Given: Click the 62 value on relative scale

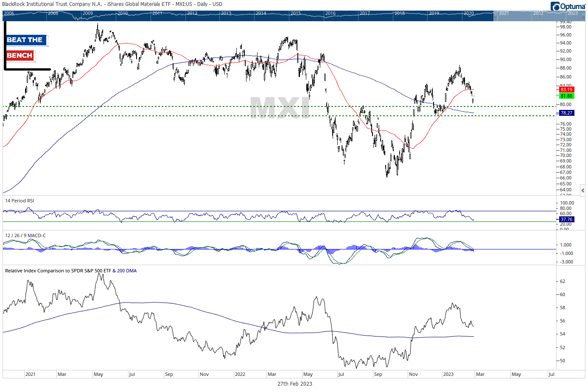Looking at the screenshot, I should tap(563, 281).
